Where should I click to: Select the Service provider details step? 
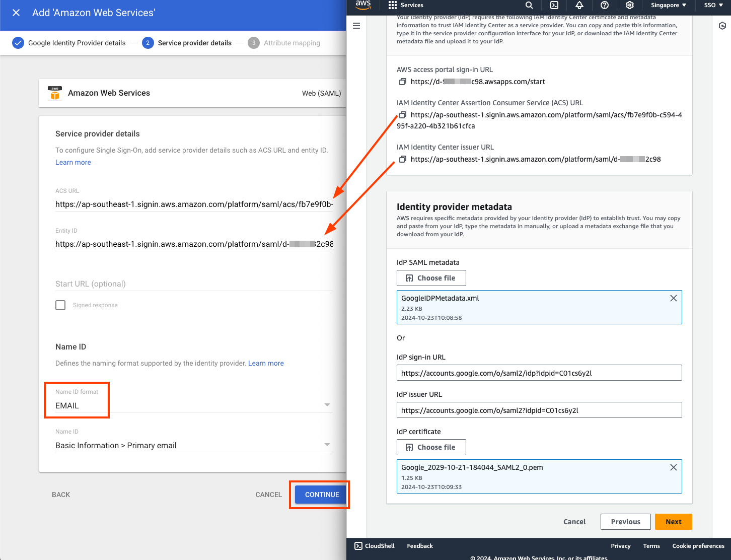click(187, 43)
